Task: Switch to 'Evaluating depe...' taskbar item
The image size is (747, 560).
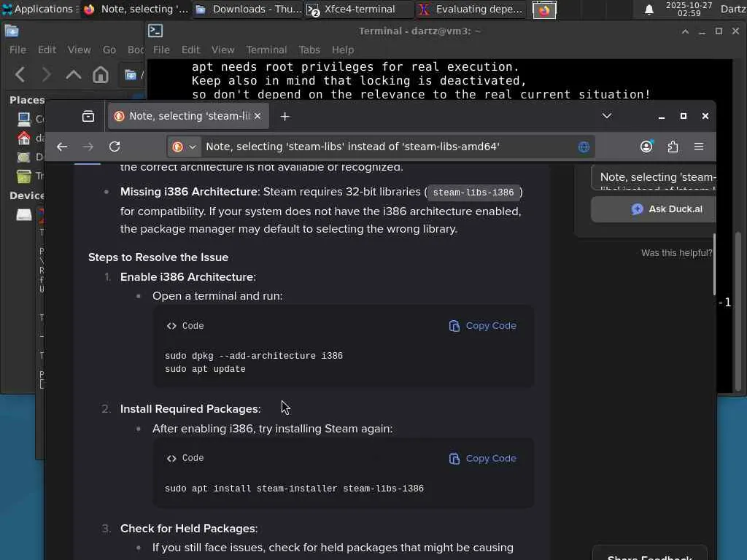Action: pos(471,9)
